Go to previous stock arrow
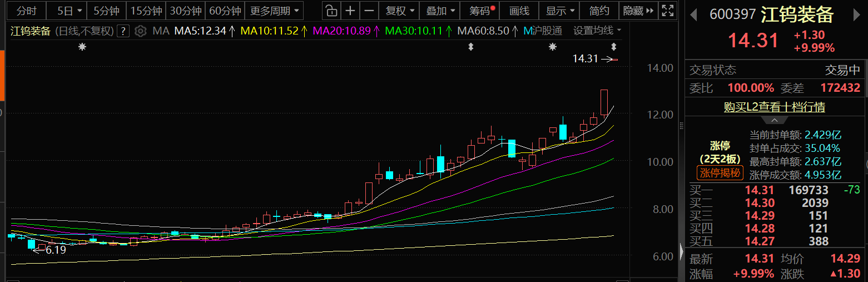The image size is (868, 282). click(x=693, y=14)
